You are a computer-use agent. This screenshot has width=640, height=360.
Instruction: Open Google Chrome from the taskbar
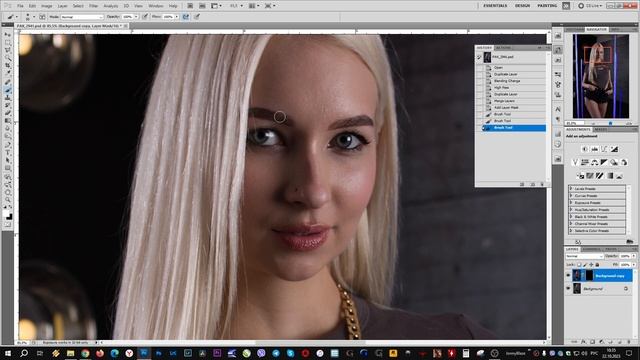(85, 353)
